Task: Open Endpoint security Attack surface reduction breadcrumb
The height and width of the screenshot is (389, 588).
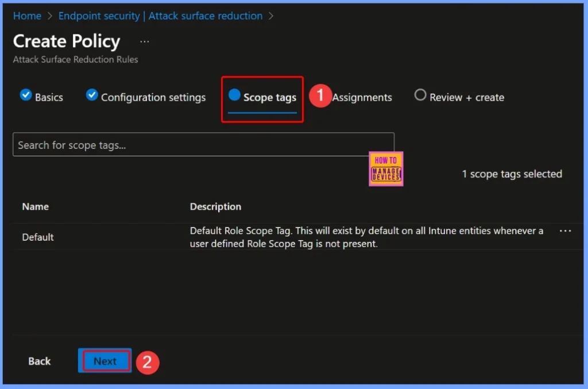Action: 160,16
